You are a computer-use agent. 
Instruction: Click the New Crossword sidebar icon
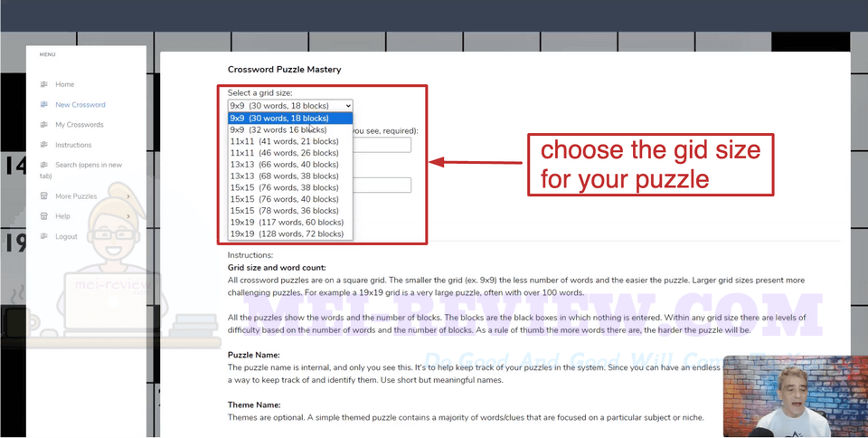tap(43, 104)
